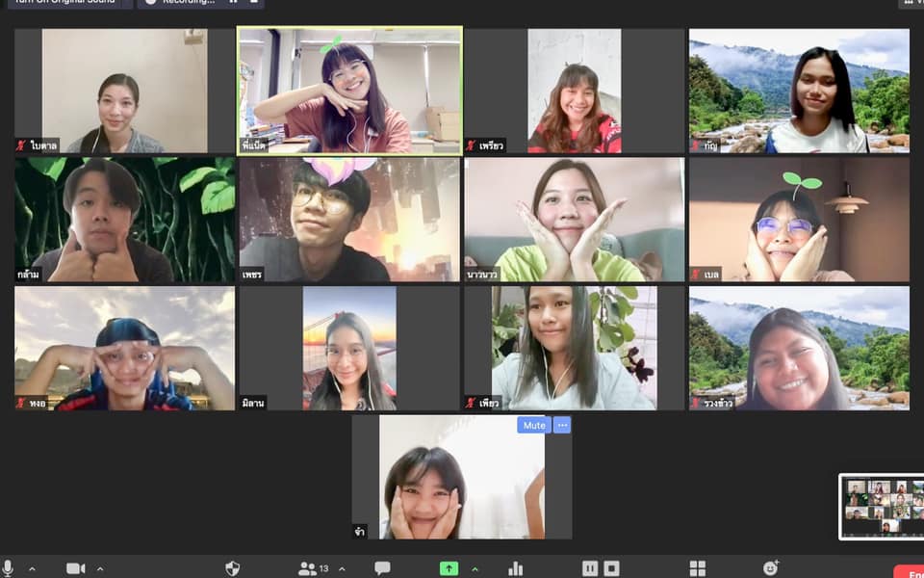Screen dimensions: 924x578
Task: Open the Breakout Rooms grid icon
Action: (698, 568)
